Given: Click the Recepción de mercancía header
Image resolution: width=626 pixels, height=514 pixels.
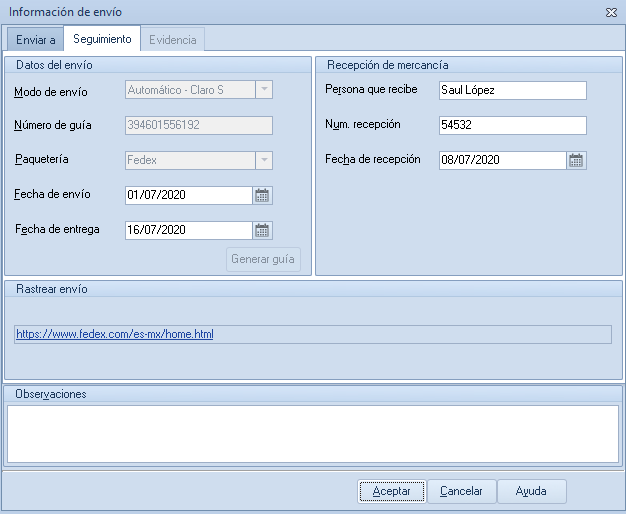Looking at the screenshot, I should click(388, 65).
